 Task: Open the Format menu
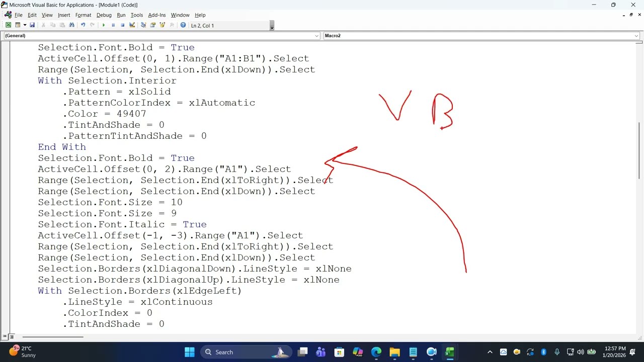(83, 15)
